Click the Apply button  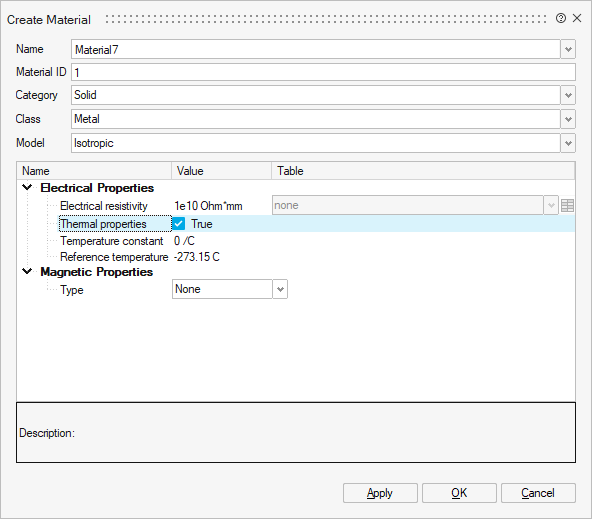coord(380,493)
